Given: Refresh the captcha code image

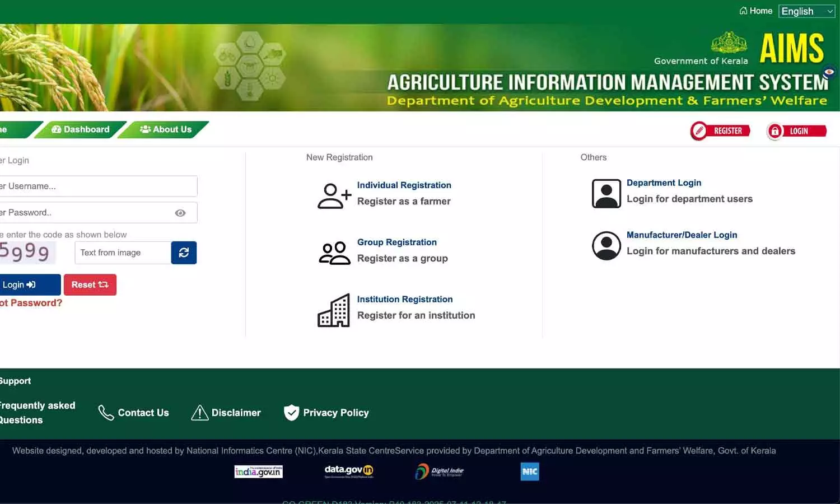Looking at the screenshot, I should point(184,253).
